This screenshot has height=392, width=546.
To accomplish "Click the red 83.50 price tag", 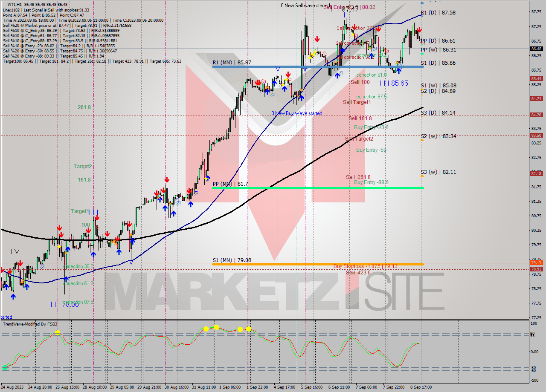I will point(536,135).
